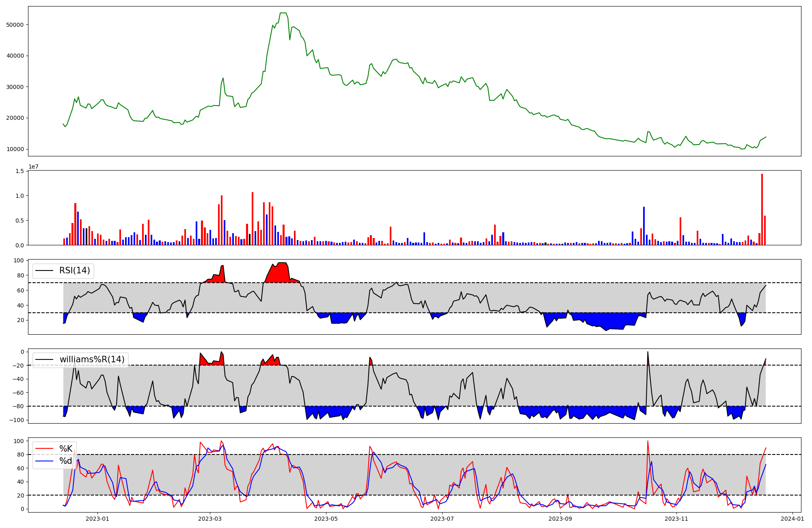
Task: Click the 1e7 volume scale exponent label
Action: coord(34,167)
